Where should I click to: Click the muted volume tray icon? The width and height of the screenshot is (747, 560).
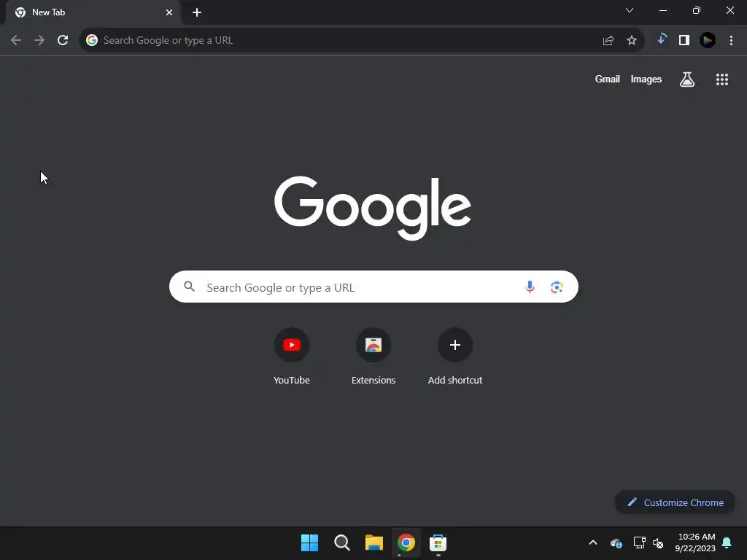coord(658,542)
